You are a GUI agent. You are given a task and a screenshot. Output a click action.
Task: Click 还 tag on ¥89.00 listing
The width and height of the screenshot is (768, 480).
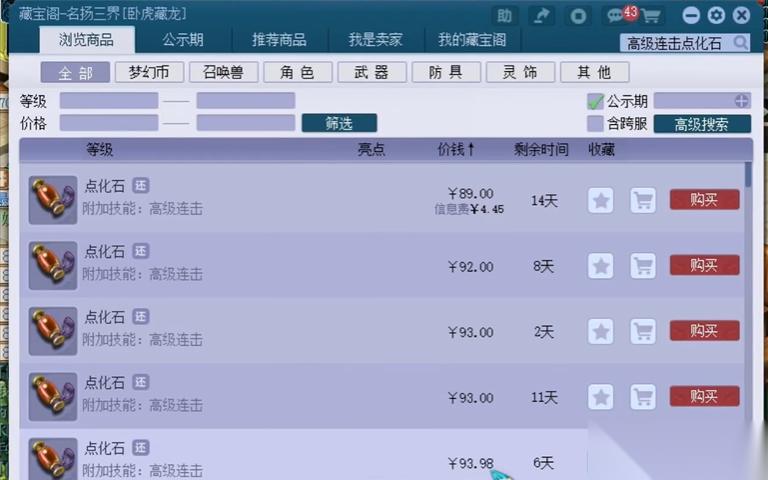click(x=141, y=186)
